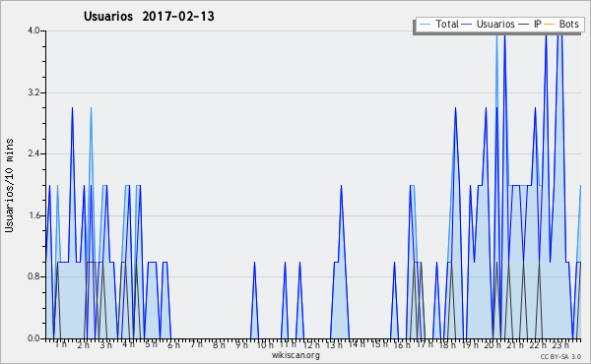
Task: Click the 10 h tick label
Action: 265,344
